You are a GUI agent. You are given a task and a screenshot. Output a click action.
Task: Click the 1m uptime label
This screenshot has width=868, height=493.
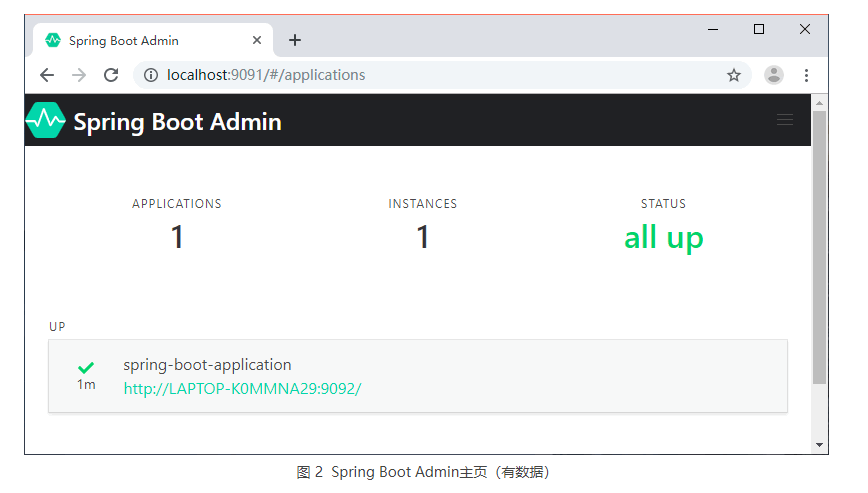pyautogui.click(x=86, y=385)
